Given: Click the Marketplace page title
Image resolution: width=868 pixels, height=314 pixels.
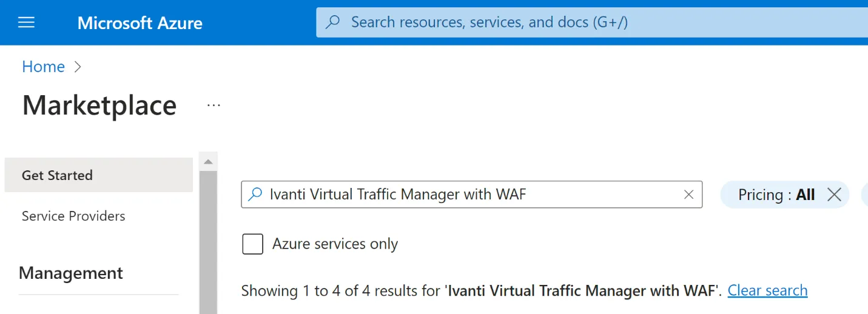Looking at the screenshot, I should 99,105.
